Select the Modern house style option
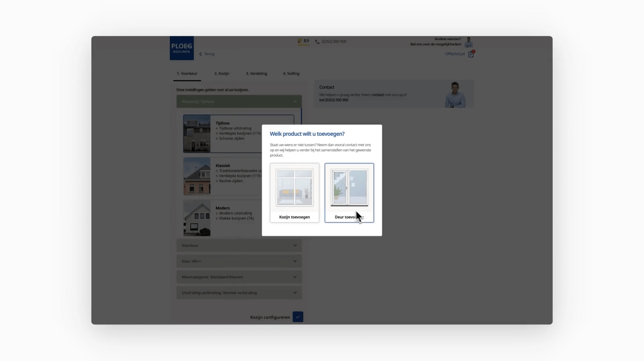 tap(225, 218)
